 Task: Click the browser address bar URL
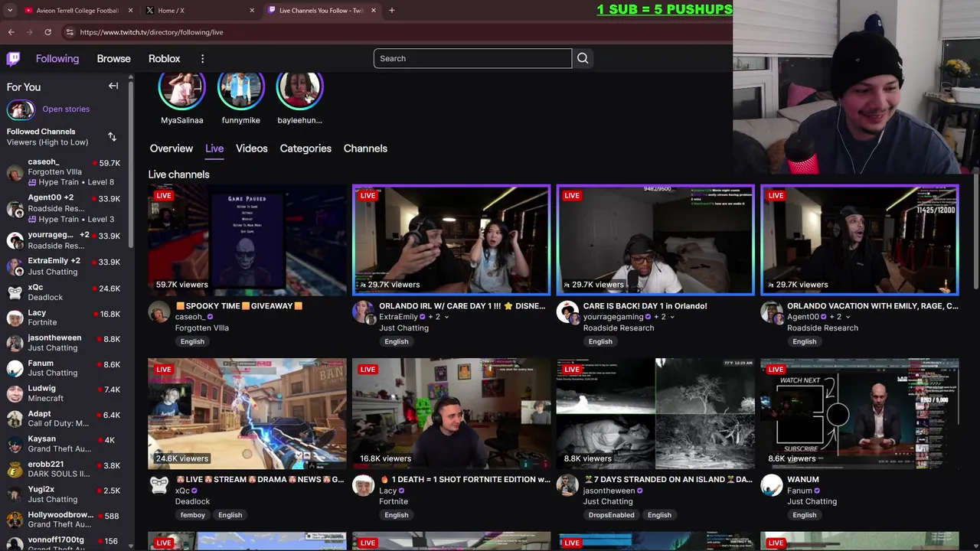click(152, 32)
